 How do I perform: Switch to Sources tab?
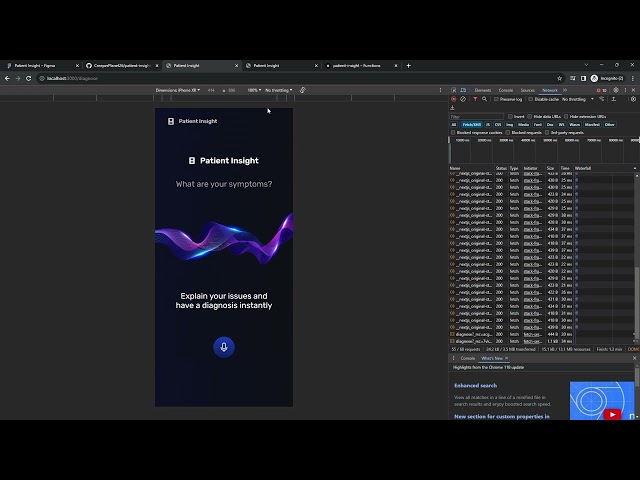(527, 90)
